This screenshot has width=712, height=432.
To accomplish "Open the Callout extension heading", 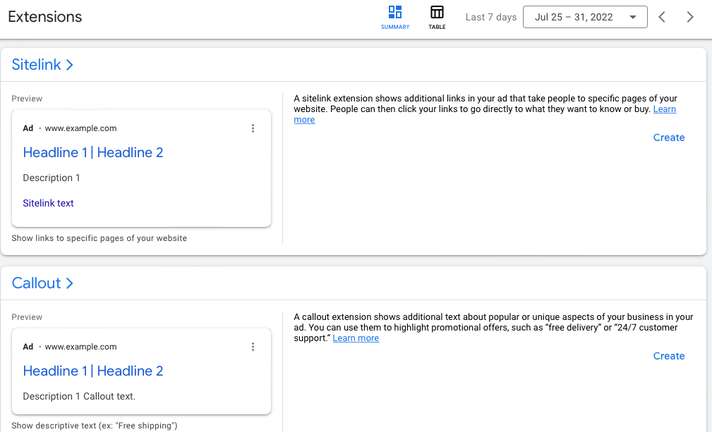I will [36, 283].
